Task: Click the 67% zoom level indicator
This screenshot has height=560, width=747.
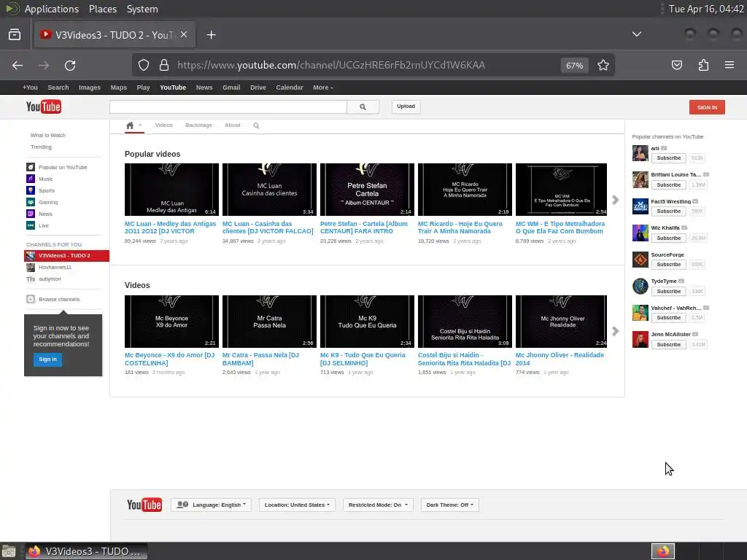Action: (x=575, y=66)
